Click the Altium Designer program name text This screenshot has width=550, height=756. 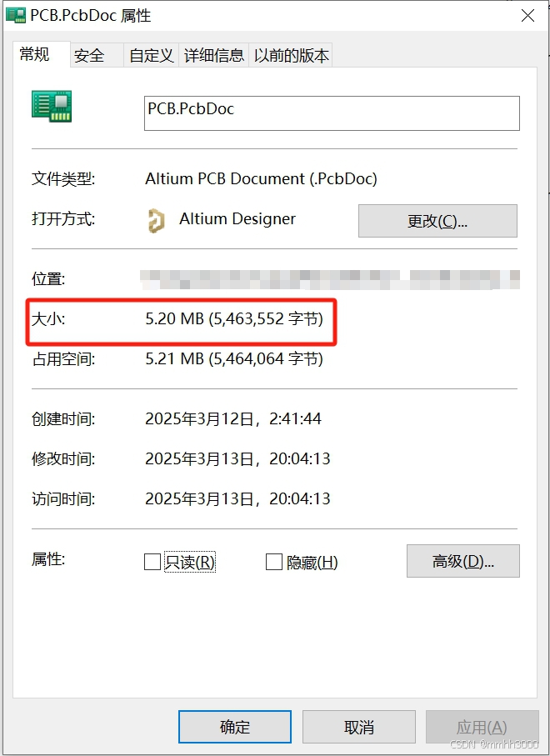coord(237,219)
